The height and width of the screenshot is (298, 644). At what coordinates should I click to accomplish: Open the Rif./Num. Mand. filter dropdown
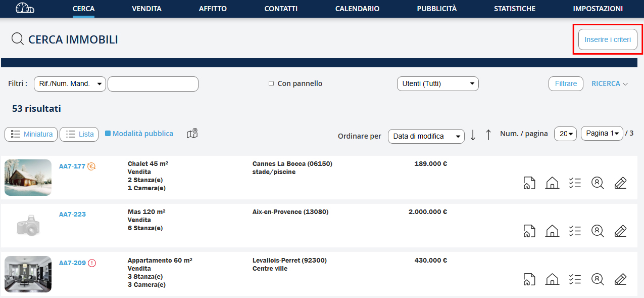(70, 84)
